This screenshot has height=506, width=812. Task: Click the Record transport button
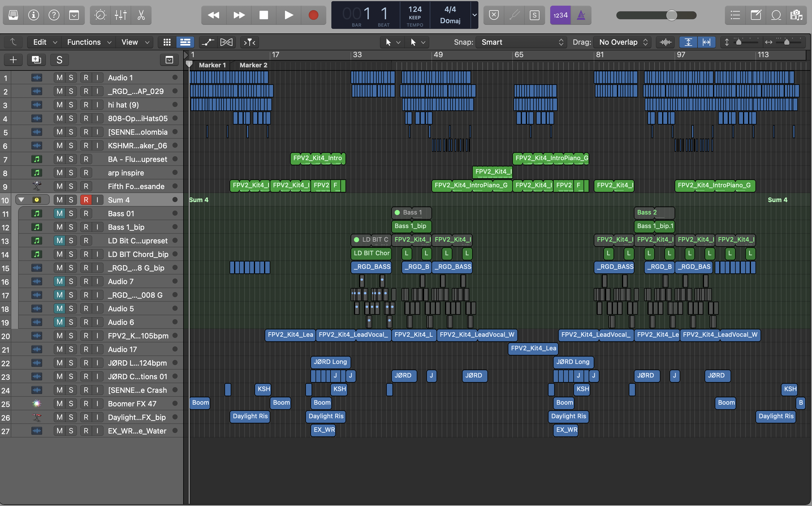314,15
